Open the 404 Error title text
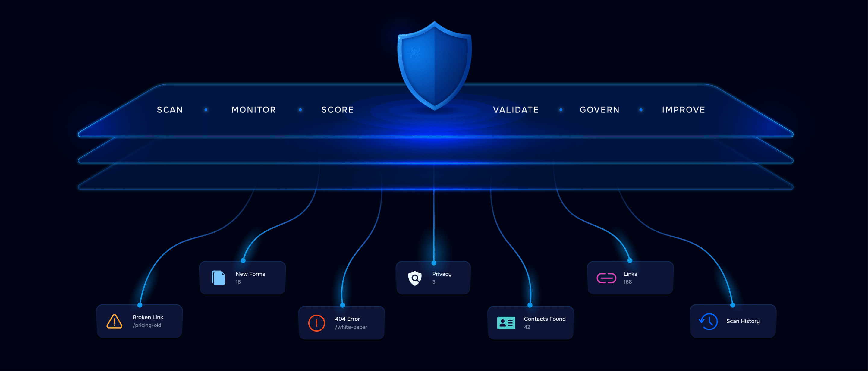868x371 pixels. click(348, 319)
